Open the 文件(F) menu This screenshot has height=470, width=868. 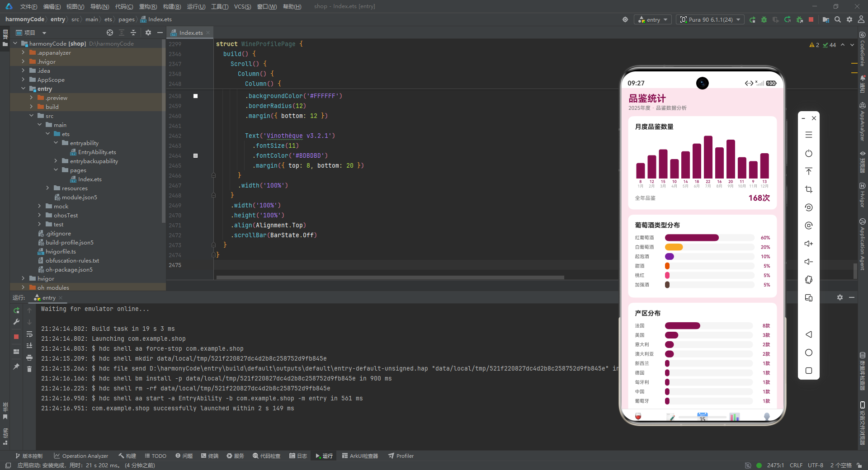click(x=28, y=6)
